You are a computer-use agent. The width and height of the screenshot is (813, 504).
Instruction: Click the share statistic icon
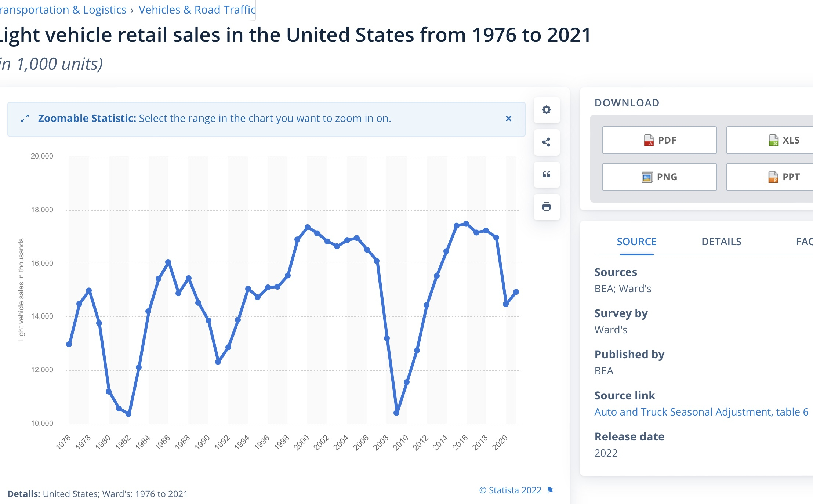[x=547, y=142]
